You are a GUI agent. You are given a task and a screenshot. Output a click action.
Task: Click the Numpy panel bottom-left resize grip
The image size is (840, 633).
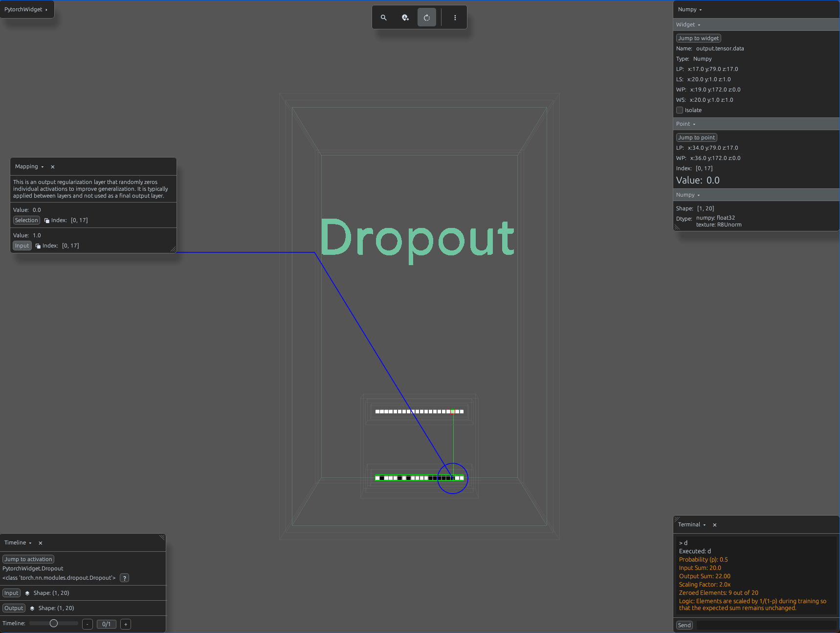[x=677, y=227]
